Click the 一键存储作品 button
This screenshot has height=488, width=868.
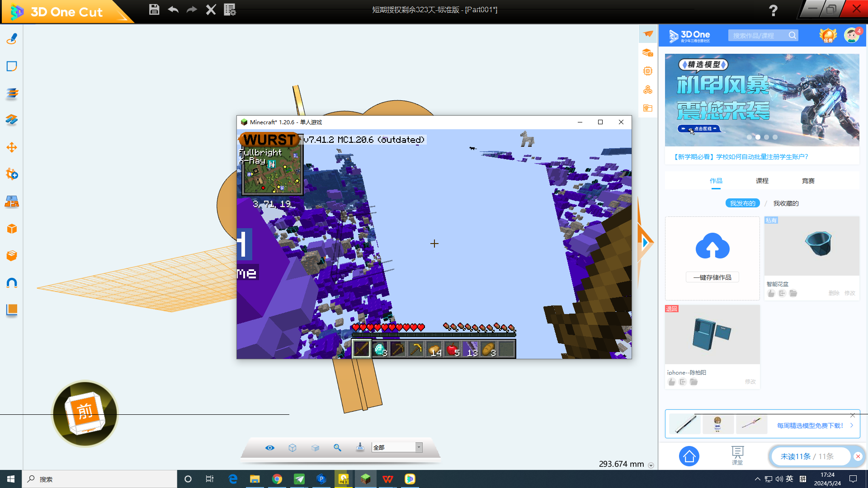coord(712,277)
